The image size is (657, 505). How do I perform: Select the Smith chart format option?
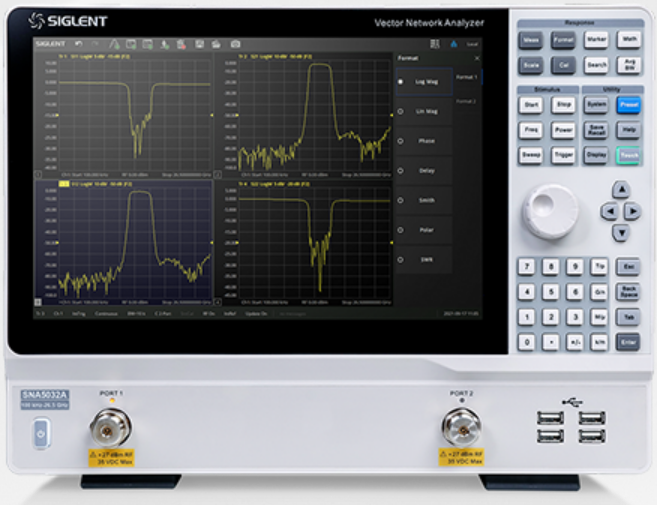click(x=424, y=200)
